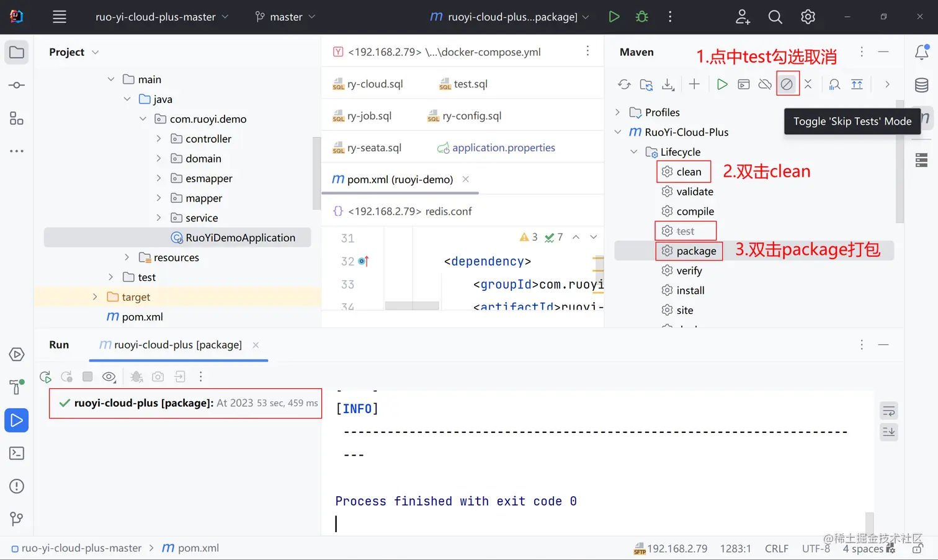Open the Commit tool window
The image size is (938, 560).
17,85
